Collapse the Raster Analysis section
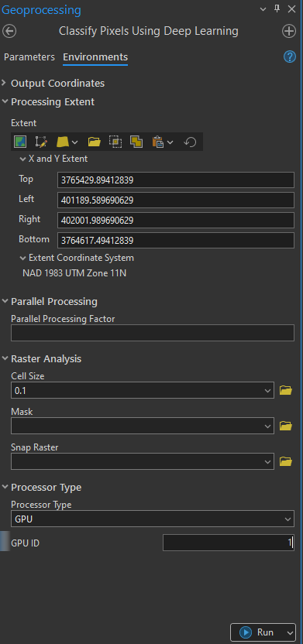The height and width of the screenshot is (644, 303). (5, 358)
